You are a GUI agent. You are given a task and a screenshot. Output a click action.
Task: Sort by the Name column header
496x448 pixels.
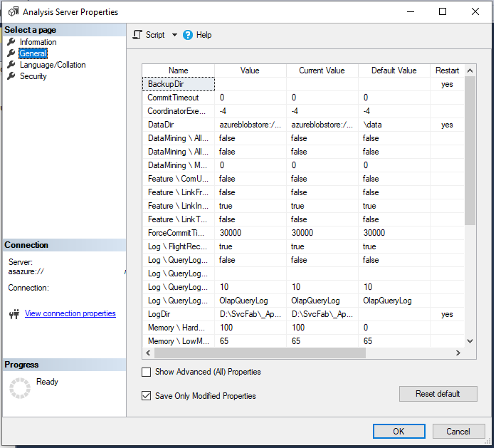(x=179, y=71)
